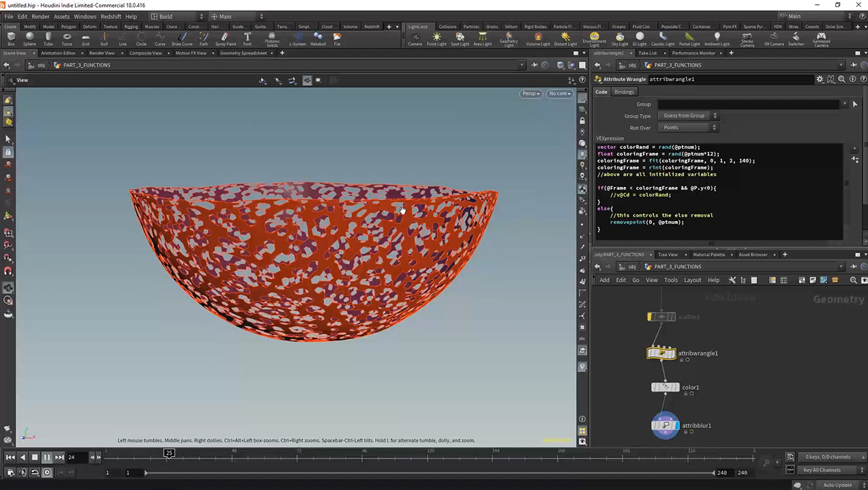868x490 pixels.
Task: Click the Group input field
Action: coord(749,104)
